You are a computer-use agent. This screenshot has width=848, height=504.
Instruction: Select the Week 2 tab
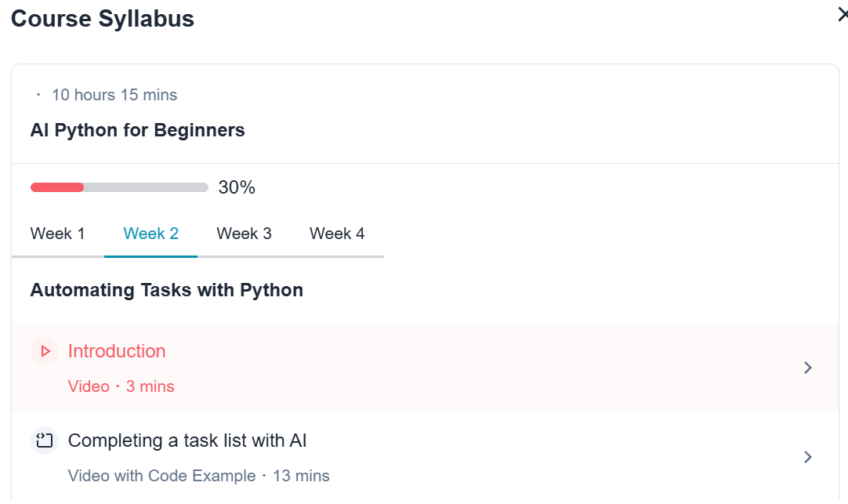click(151, 234)
